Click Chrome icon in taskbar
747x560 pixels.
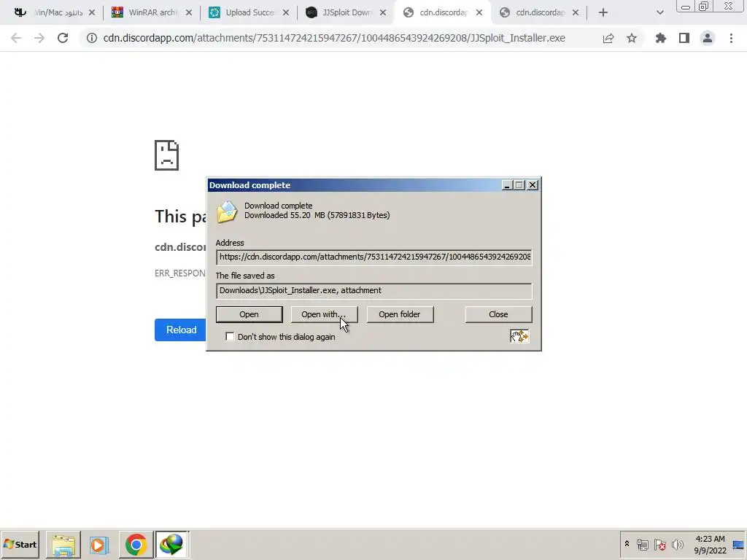[136, 545]
